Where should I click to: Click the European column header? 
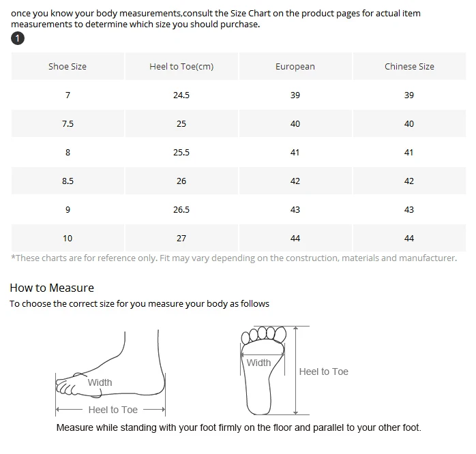(295, 66)
